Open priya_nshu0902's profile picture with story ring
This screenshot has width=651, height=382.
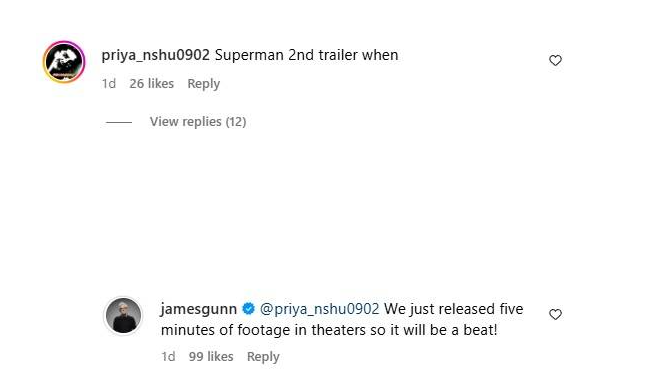coord(64,62)
